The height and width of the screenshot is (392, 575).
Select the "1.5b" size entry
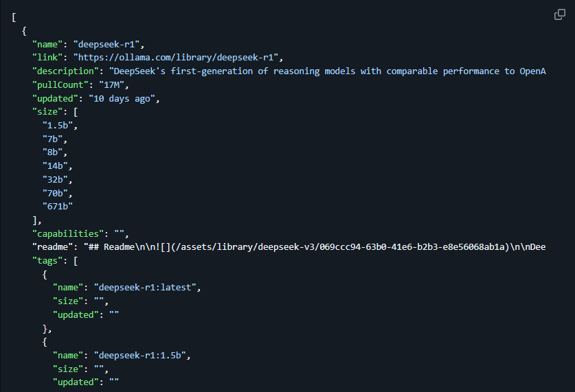point(58,126)
